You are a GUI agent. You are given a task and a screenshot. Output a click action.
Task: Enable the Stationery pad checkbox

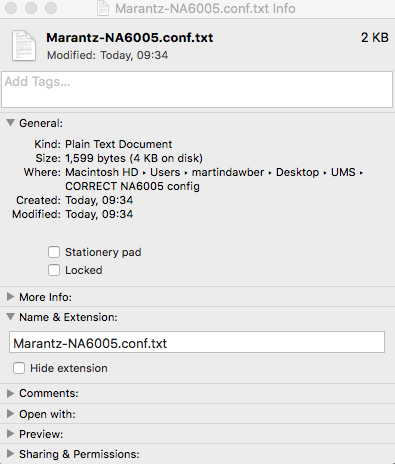pyautogui.click(x=54, y=252)
